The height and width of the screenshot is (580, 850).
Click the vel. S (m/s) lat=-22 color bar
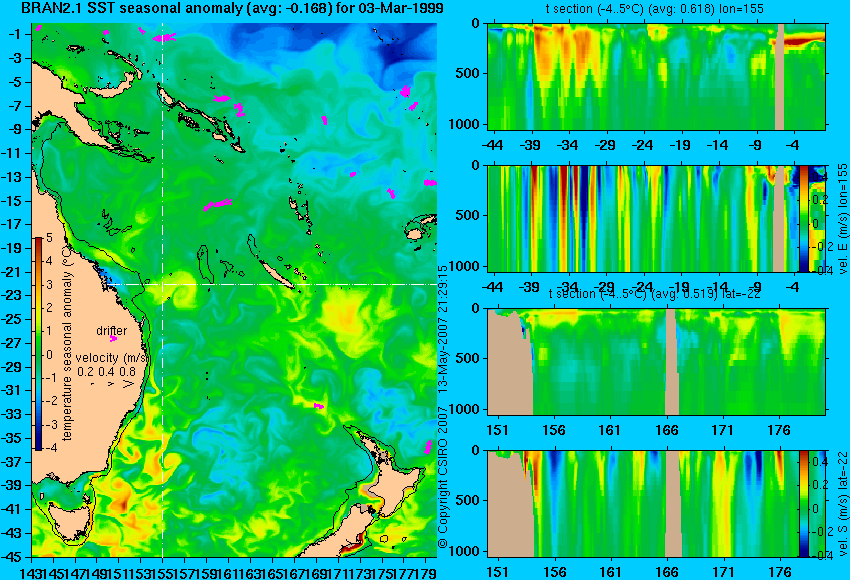coord(803,504)
